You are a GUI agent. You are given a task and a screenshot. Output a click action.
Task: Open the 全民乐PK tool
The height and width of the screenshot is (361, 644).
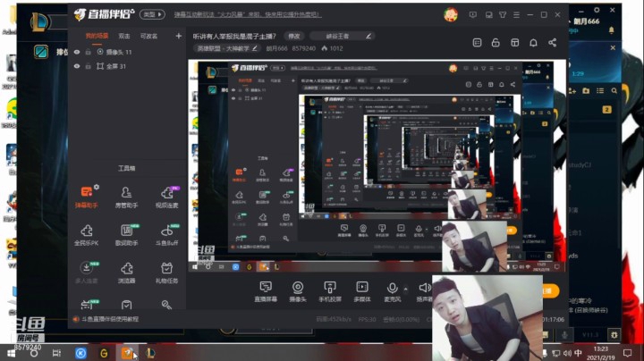(x=86, y=235)
